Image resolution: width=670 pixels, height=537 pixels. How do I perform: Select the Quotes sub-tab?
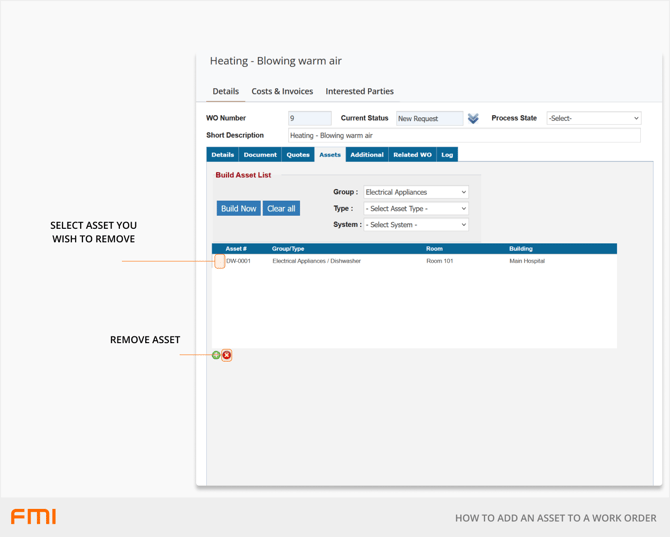(298, 155)
